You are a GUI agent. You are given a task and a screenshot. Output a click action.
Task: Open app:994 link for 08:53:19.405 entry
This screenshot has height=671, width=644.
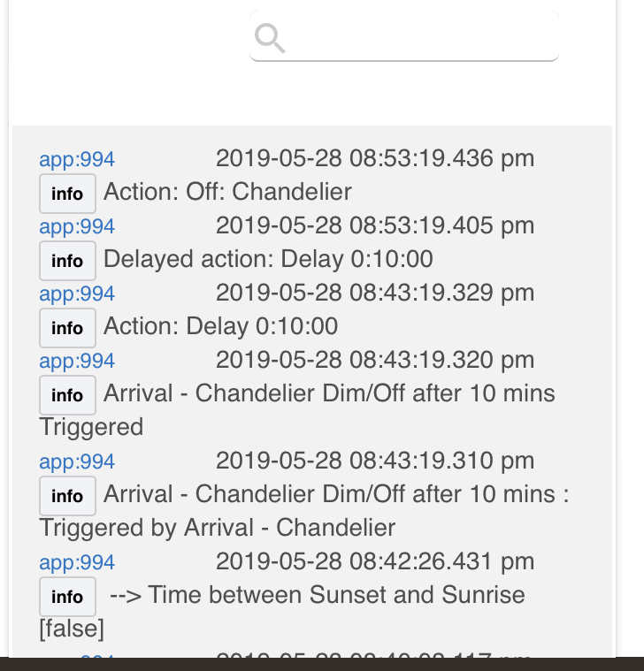pos(77,226)
